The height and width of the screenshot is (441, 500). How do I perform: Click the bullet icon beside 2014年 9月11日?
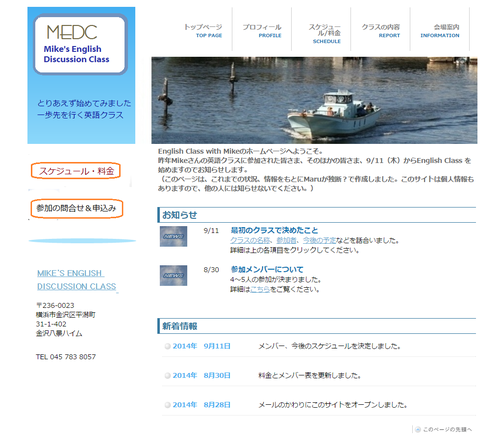[168, 346]
